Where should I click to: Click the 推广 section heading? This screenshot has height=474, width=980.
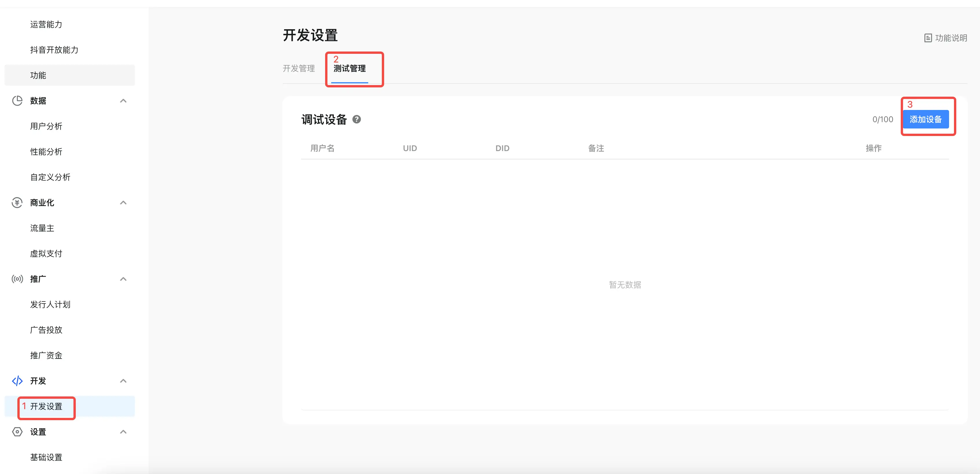click(x=38, y=279)
